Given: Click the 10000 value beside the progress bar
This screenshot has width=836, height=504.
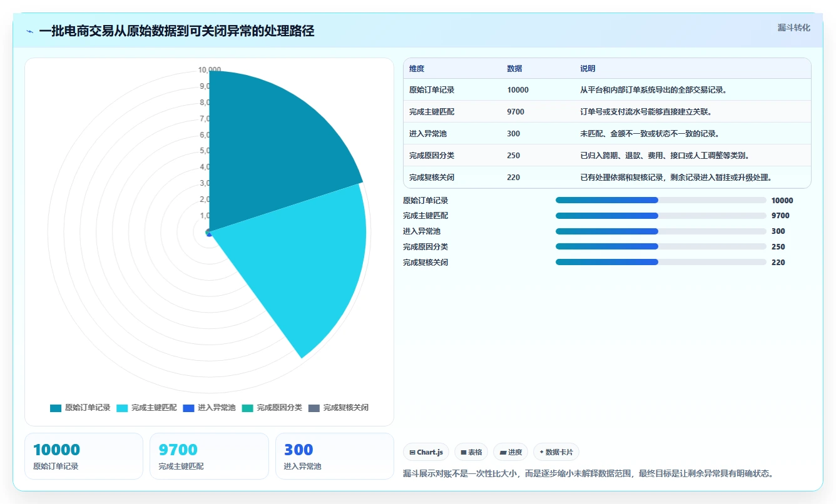Looking at the screenshot, I should [782, 201].
